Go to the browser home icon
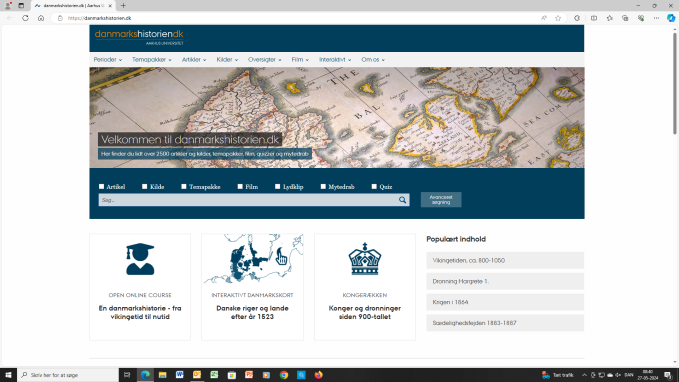Screen dimensions: 679x382 41,18
